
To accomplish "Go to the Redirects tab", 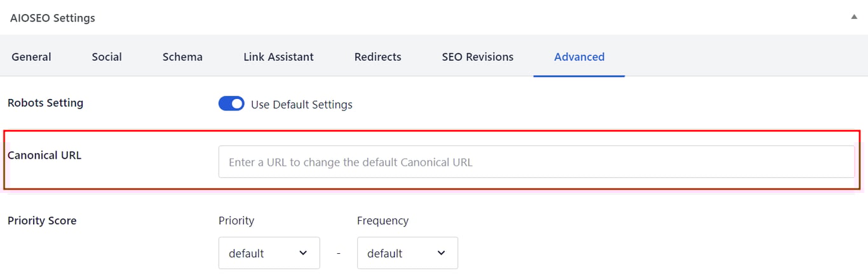I will 377,57.
